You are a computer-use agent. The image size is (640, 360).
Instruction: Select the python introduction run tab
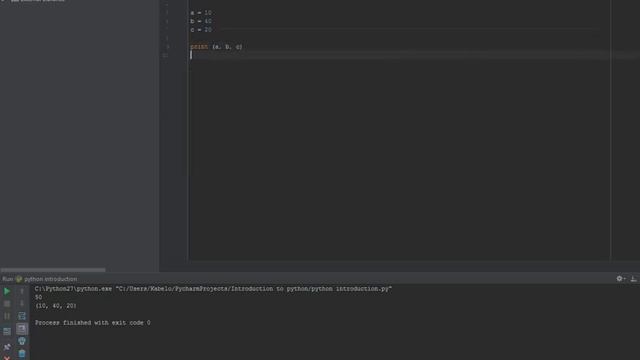click(47, 279)
